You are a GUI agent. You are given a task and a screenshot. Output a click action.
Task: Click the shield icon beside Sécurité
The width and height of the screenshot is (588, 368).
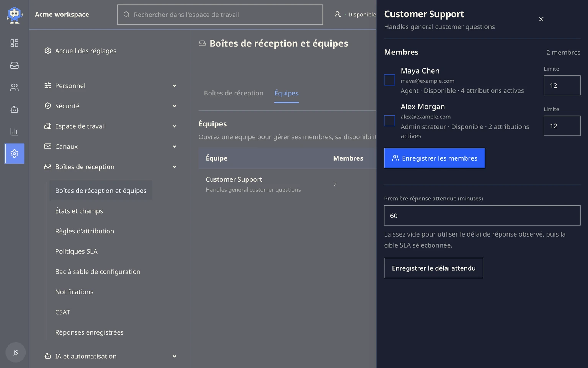48,106
